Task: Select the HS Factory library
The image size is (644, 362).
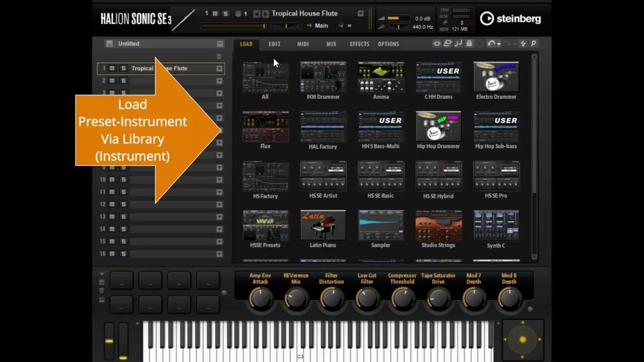Action: point(265,176)
